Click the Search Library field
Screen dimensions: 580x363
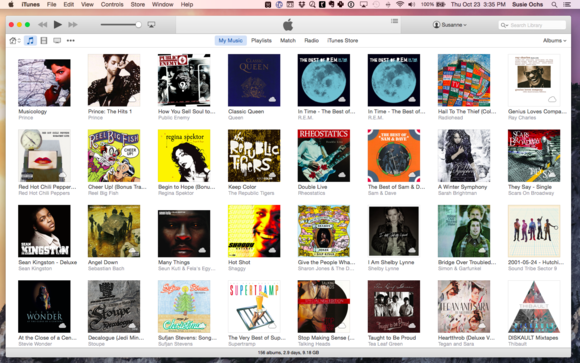532,25
